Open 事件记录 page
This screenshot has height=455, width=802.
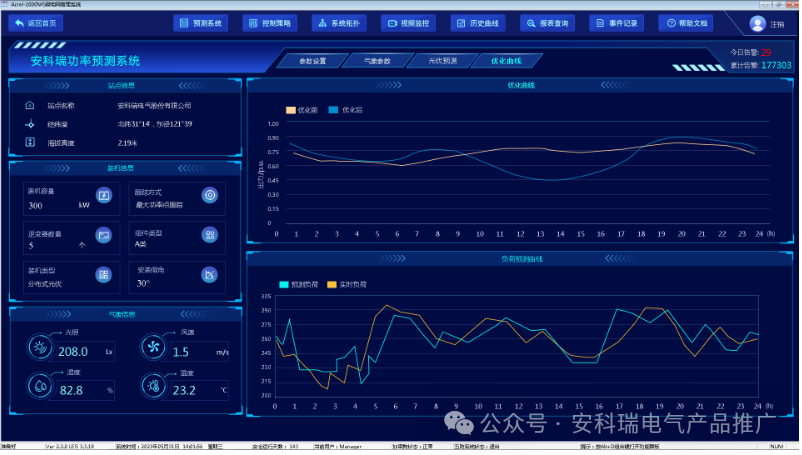616,24
